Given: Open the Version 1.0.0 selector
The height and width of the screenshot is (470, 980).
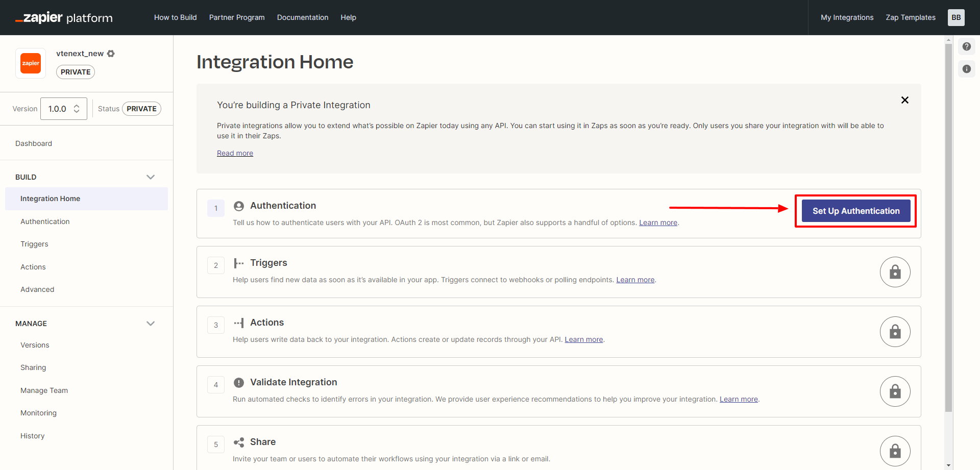Looking at the screenshot, I should click(64, 109).
